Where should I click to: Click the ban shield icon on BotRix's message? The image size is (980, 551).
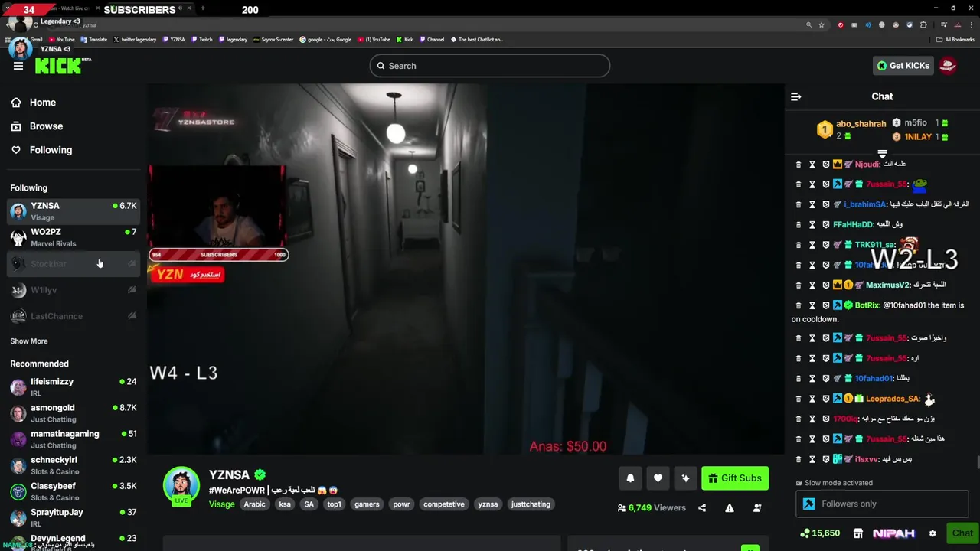click(x=826, y=305)
